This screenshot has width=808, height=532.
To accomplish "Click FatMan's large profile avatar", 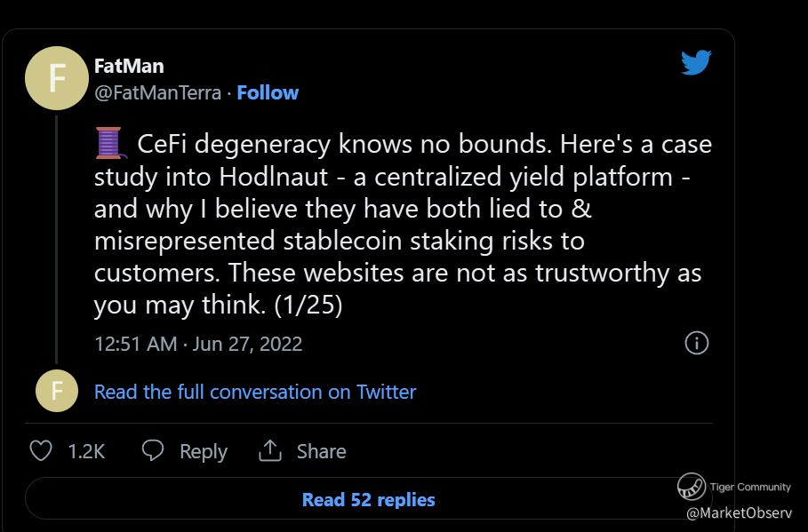I will click(x=57, y=78).
